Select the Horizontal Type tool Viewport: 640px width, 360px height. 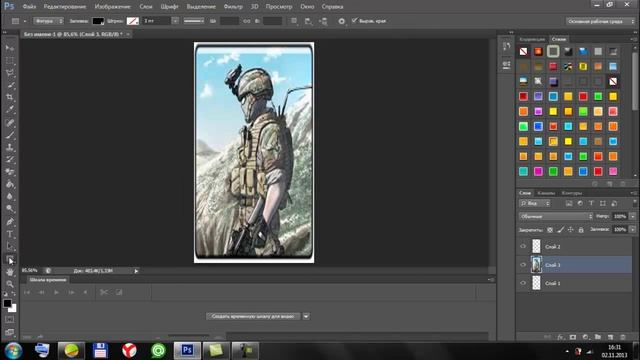[x=10, y=234]
